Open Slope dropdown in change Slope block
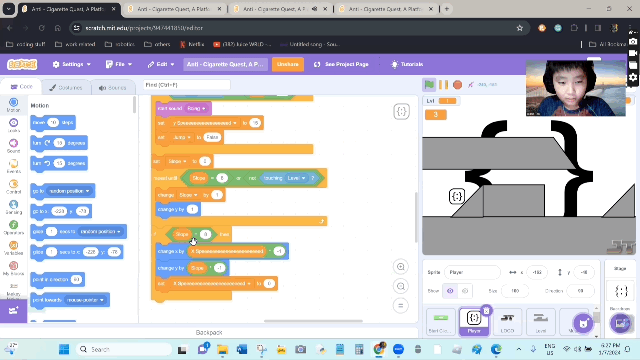Screen dimensions: 640x360 tap(188, 195)
